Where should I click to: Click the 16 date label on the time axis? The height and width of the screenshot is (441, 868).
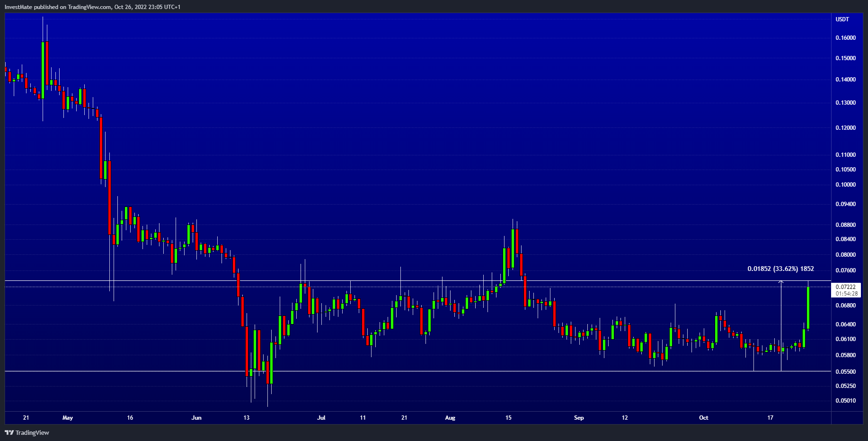130,418
